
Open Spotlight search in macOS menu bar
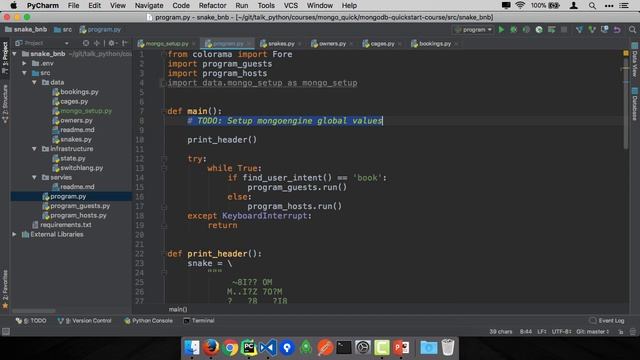pyautogui.click(x=592, y=5)
